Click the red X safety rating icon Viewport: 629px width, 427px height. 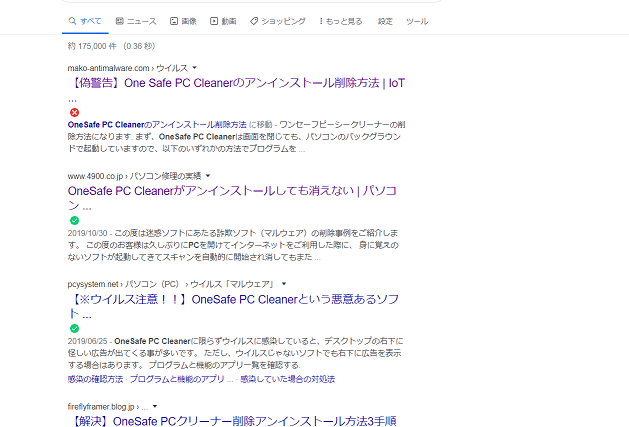click(x=74, y=112)
